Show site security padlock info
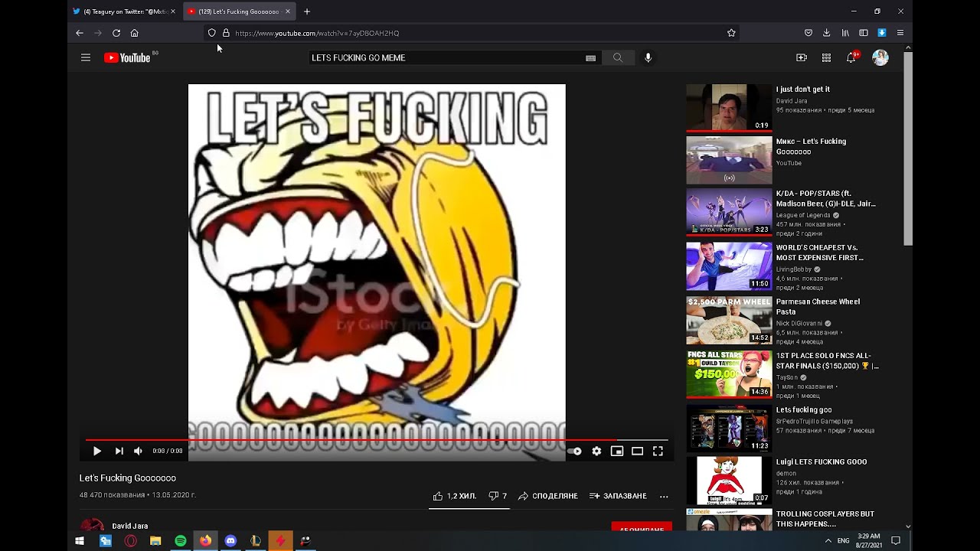 point(226,33)
